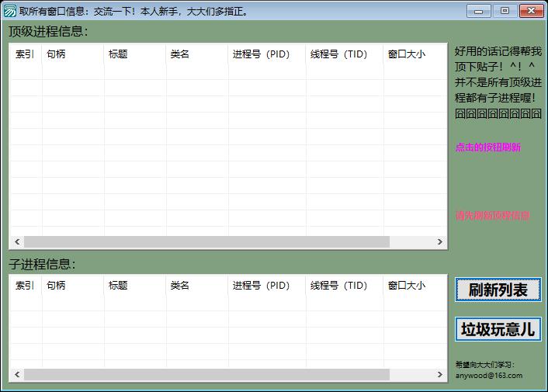Click right scroll arrow of child list
Viewport: 548px width, 392px height.
(x=439, y=374)
